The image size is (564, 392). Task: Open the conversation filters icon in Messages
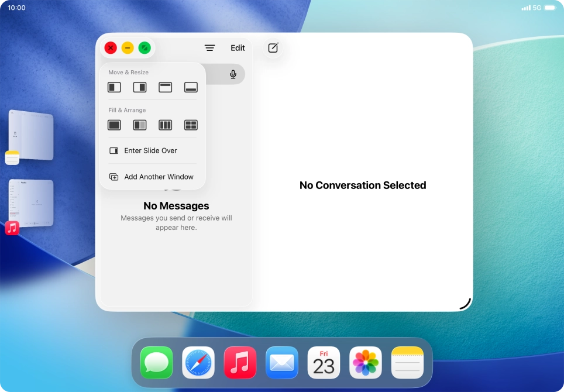click(x=209, y=47)
